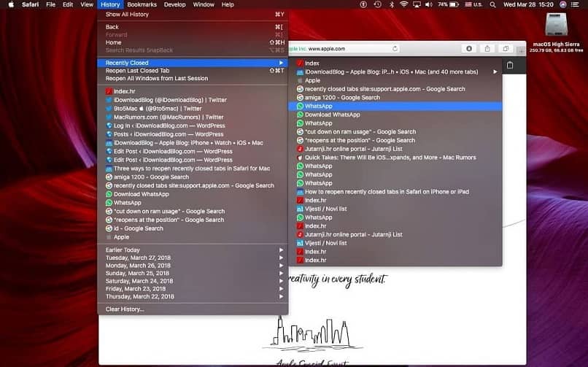Screen dimensions: 588x367
Task: Click date and time Wed Mar 28 15:20
Action: click(x=528, y=4)
